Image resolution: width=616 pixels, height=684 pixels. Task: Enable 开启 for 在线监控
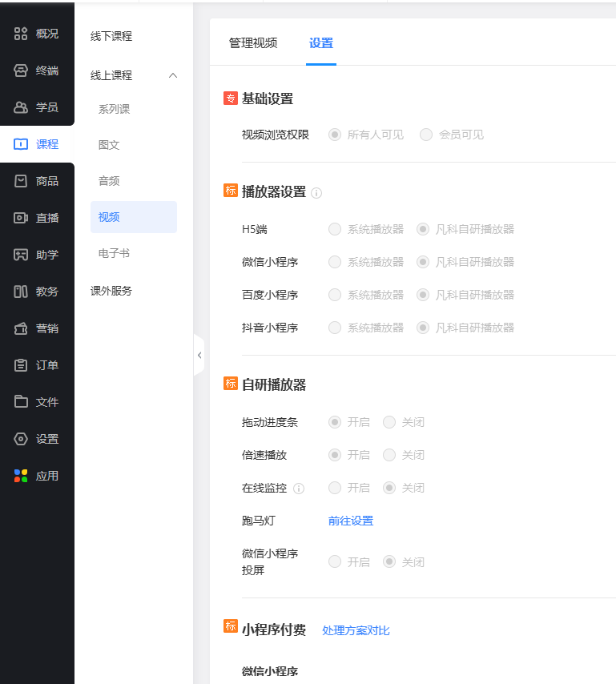(335, 488)
